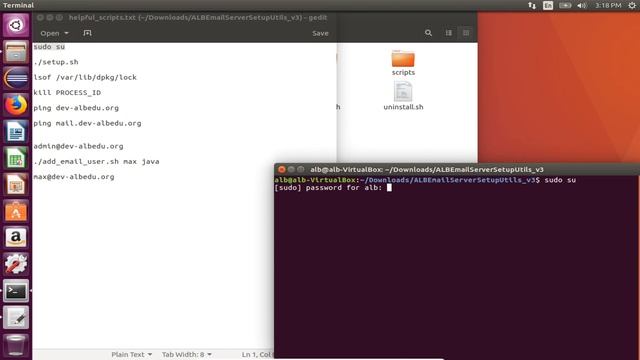The width and height of the screenshot is (640, 360).
Task: Switch Files window to grid view
Action: pyautogui.click(x=466, y=33)
